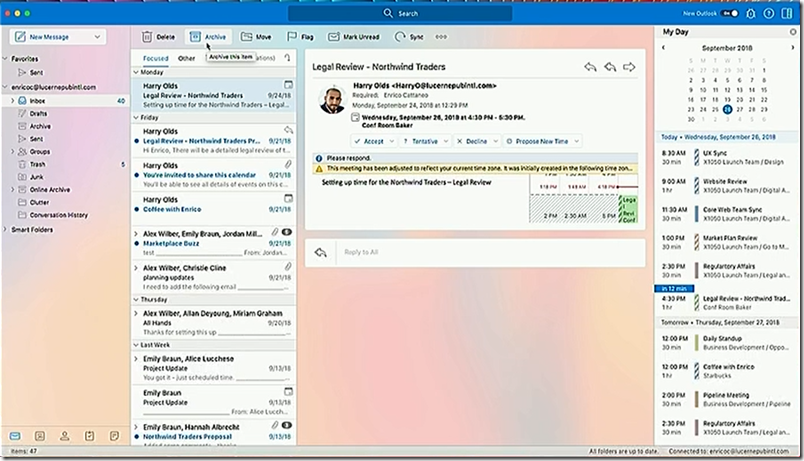This screenshot has height=461, width=804.
Task: Switch to People view icon
Action: coord(65,436)
